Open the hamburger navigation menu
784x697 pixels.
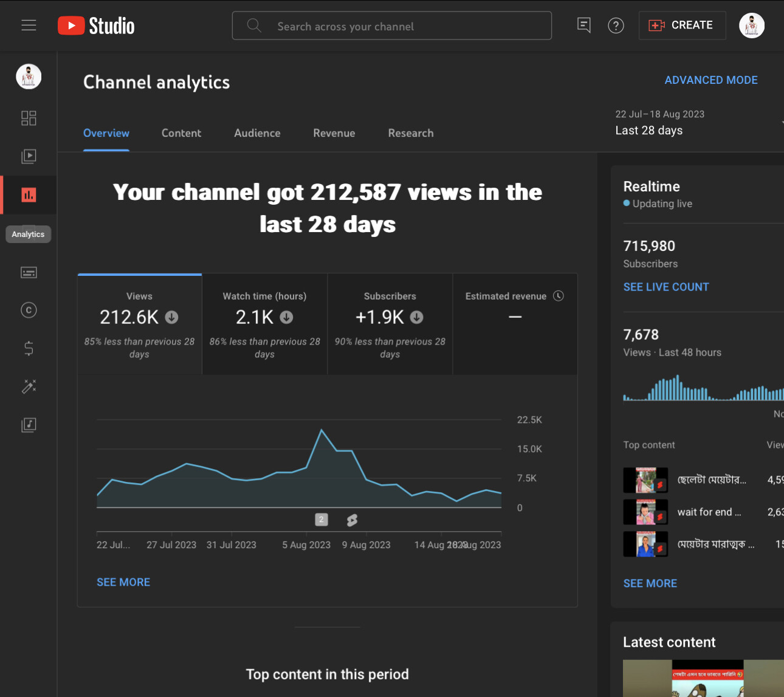click(x=29, y=26)
